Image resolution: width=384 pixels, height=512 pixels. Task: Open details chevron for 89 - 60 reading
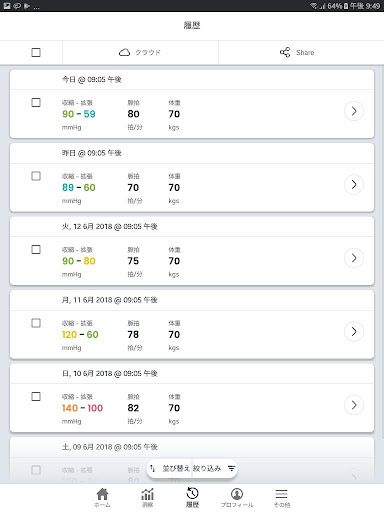coord(354,184)
